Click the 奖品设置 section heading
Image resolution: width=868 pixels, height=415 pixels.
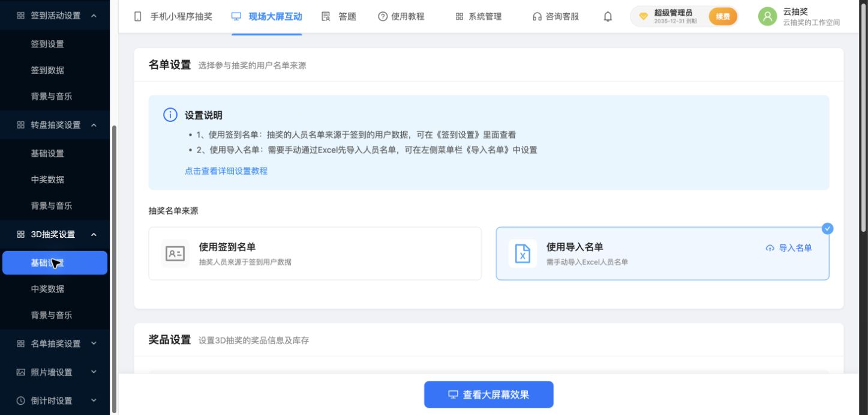tap(170, 340)
